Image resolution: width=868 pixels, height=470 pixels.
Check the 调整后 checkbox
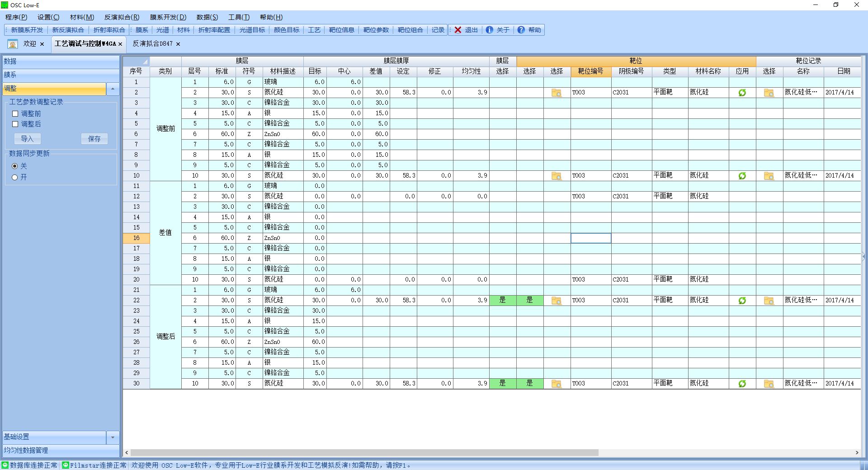(x=15, y=124)
